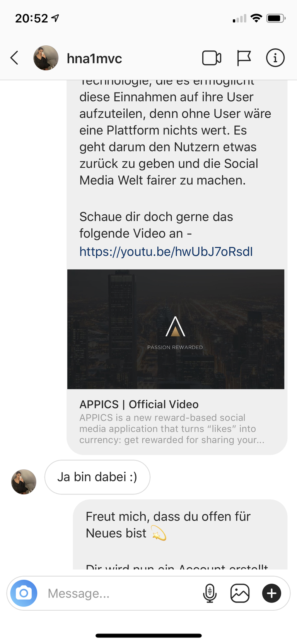Viewport: 297px width, 644px height.
Task: Start a video call with the camera icon
Action: coord(212,58)
